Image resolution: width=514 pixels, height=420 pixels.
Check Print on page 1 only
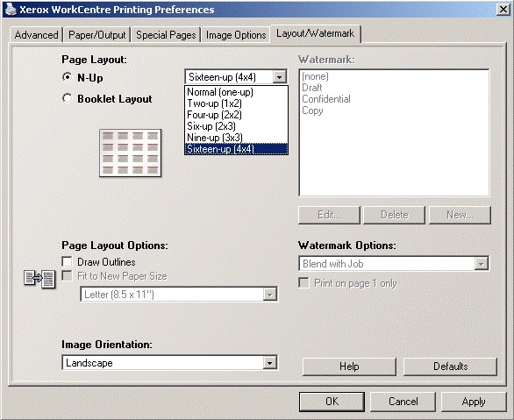[303, 282]
